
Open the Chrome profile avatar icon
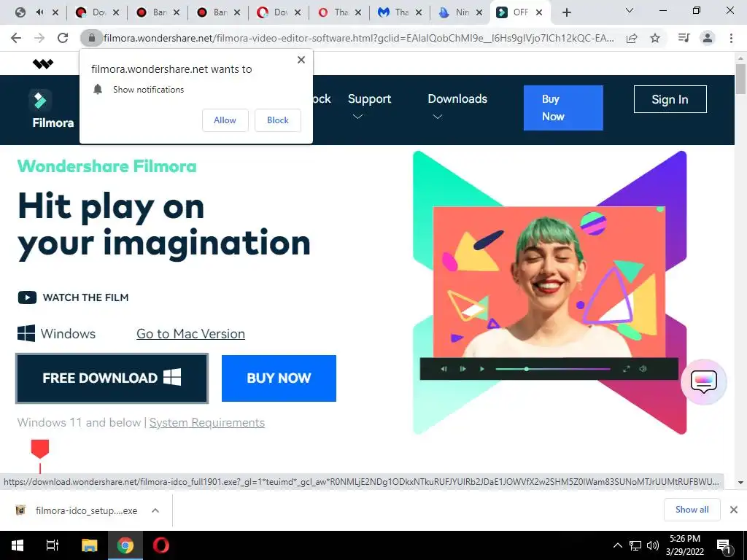coord(708,38)
